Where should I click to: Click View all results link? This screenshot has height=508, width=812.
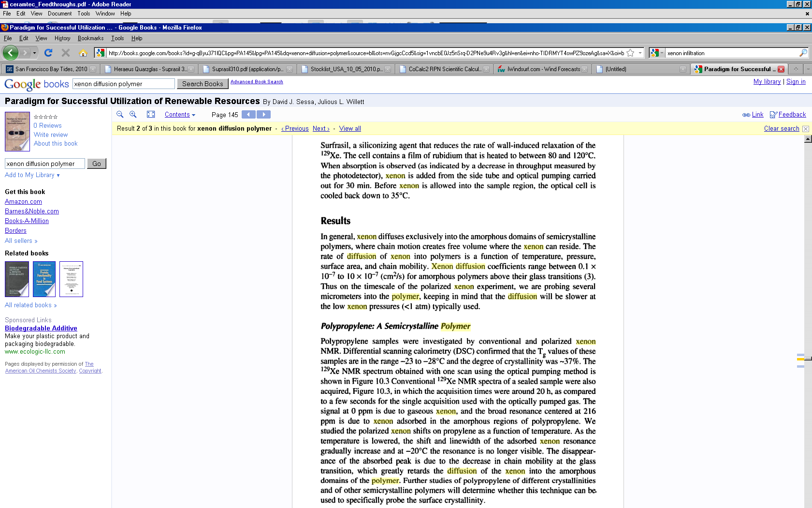[350, 129]
